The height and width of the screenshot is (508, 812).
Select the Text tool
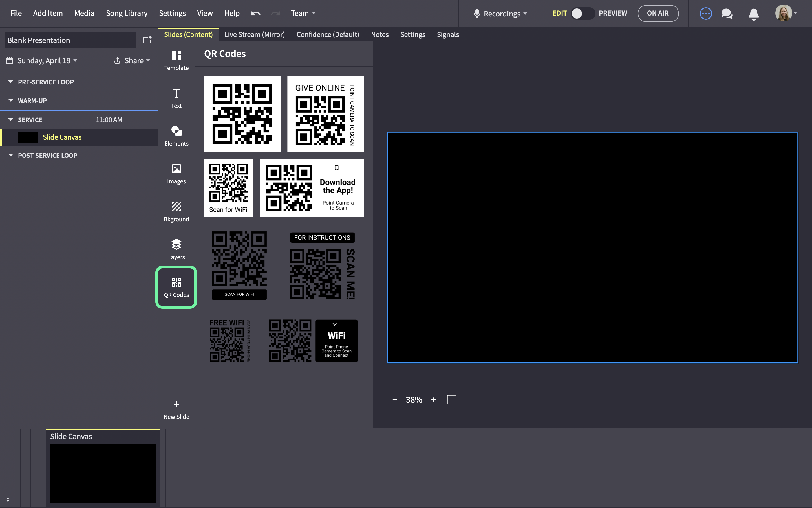coord(176,98)
